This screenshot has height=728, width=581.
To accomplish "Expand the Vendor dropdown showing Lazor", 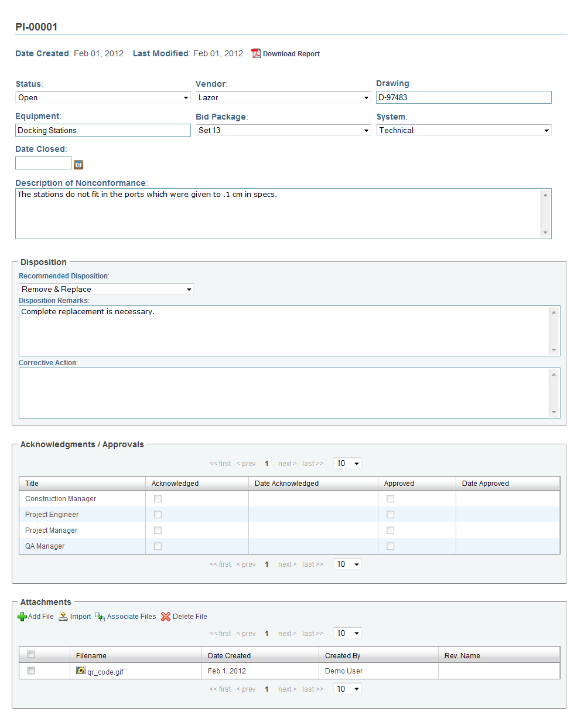I will tap(283, 97).
